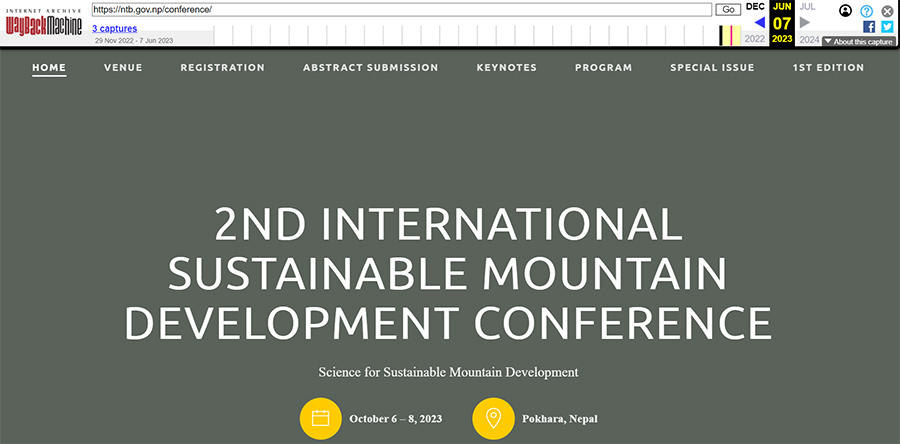Open the SPECIAL ISSUE menu item
Image resolution: width=900 pixels, height=444 pixels.
click(712, 68)
